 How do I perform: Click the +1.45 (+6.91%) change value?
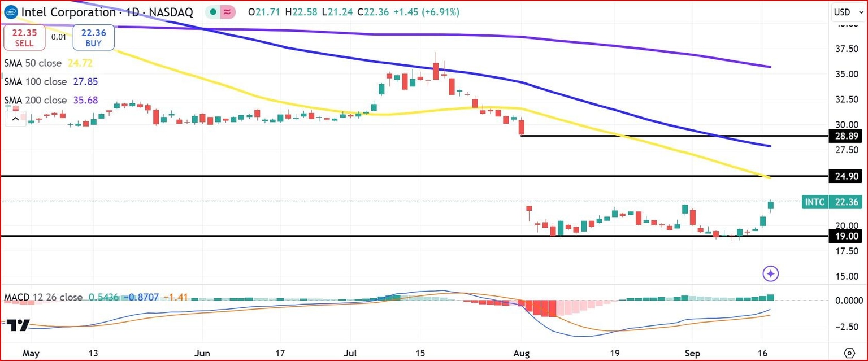[426, 12]
